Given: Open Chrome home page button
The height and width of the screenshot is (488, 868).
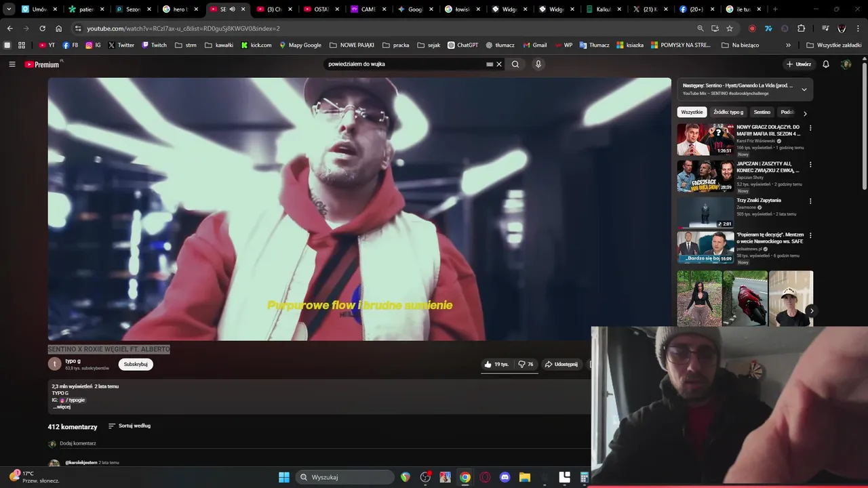Looking at the screenshot, I should click(x=58, y=28).
